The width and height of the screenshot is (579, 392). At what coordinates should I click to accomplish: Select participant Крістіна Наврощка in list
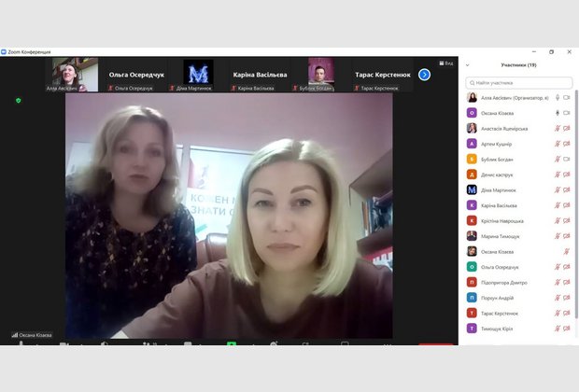click(518, 220)
